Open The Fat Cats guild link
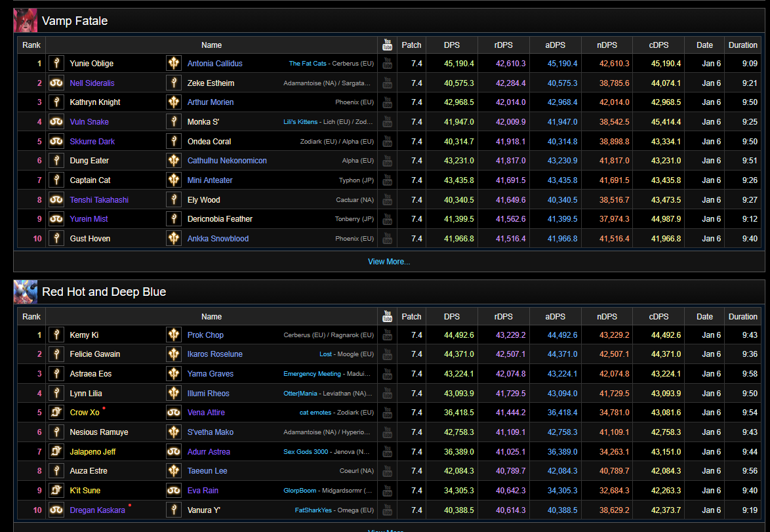The width and height of the screenshot is (770, 532). tap(308, 64)
